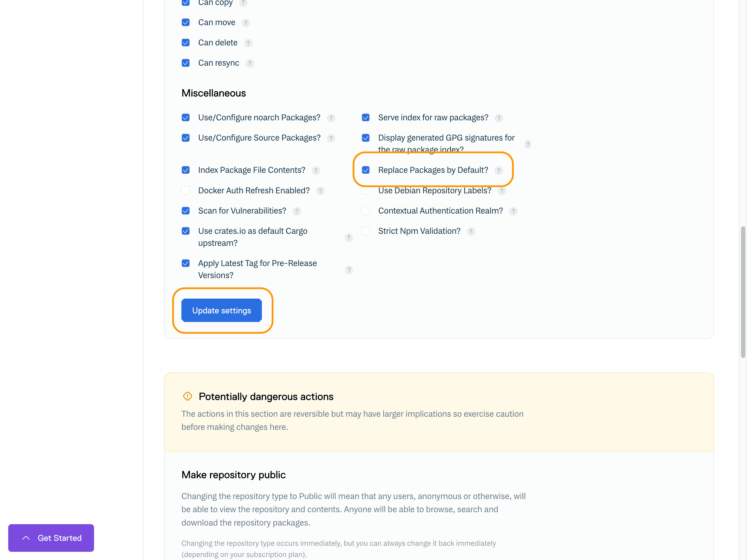Screen dimensions: 747x560
Task: Show help for Replace Packages by Default
Action: tap(498, 171)
